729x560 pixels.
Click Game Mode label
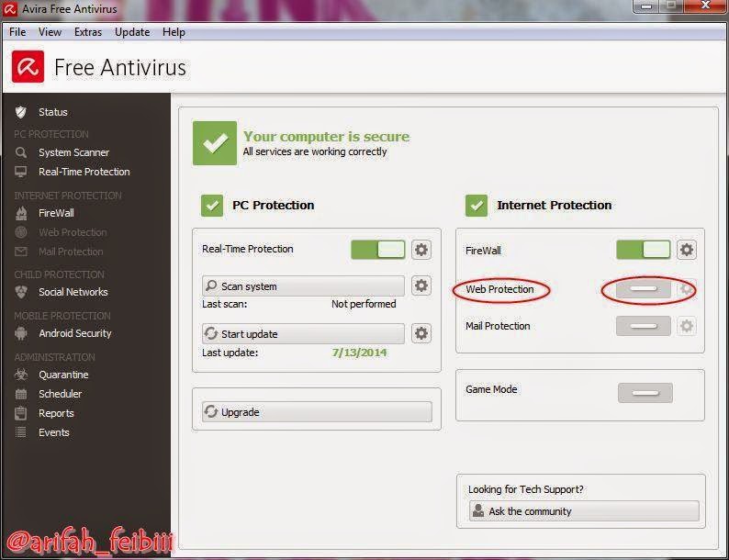(491, 389)
